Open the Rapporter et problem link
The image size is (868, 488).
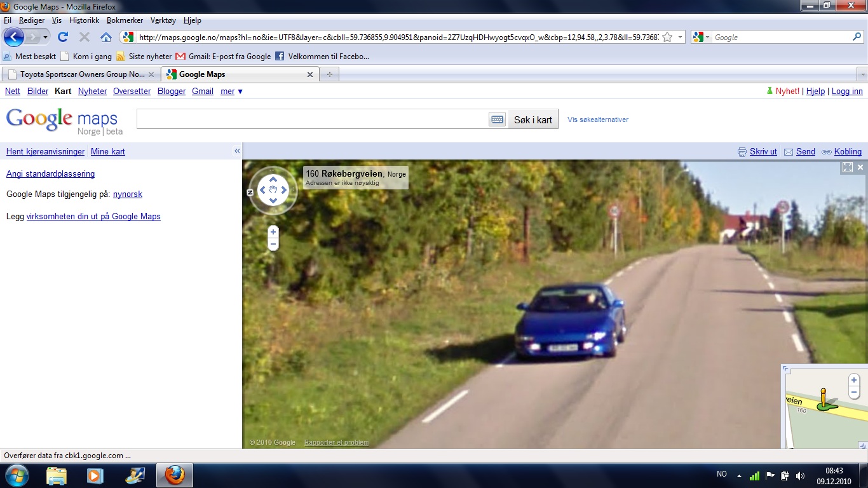(x=336, y=442)
